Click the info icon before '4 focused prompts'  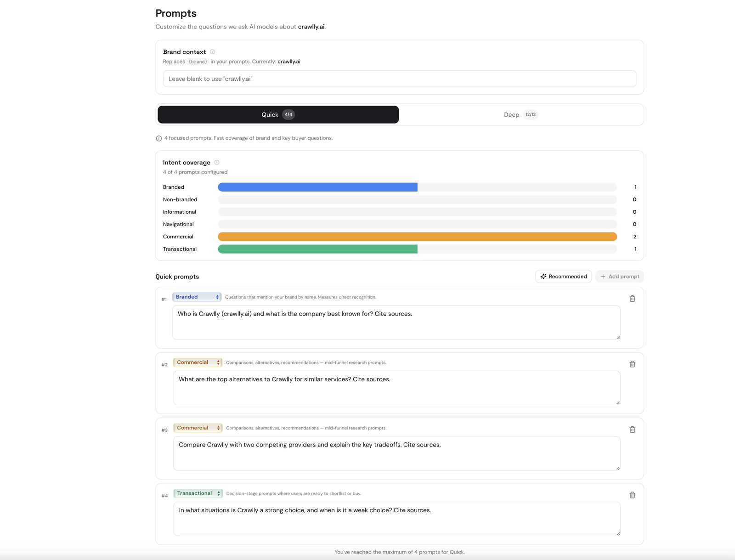tap(159, 138)
